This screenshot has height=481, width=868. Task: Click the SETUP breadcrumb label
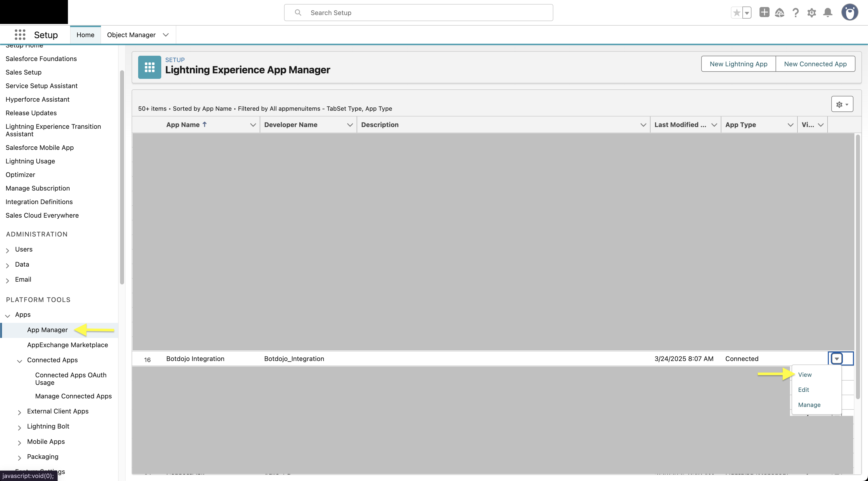175,59
